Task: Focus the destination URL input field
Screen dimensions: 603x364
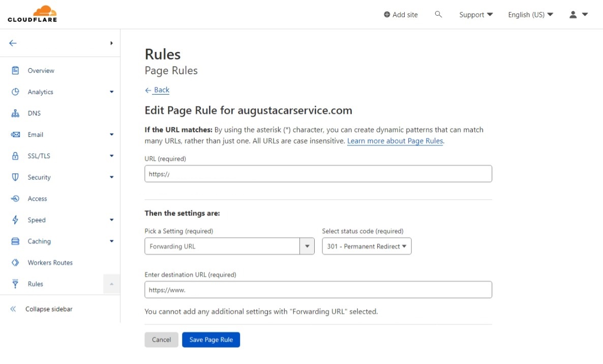Action: click(x=318, y=290)
